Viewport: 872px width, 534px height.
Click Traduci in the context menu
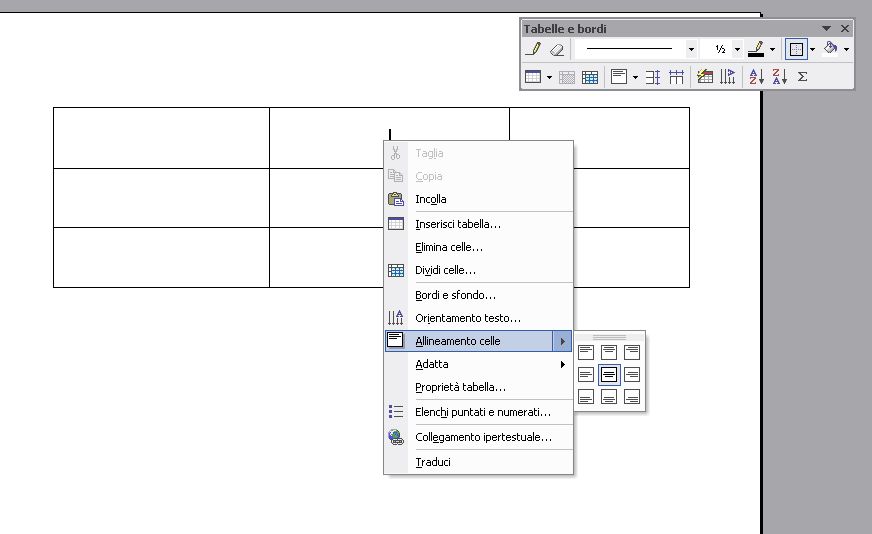click(478, 462)
